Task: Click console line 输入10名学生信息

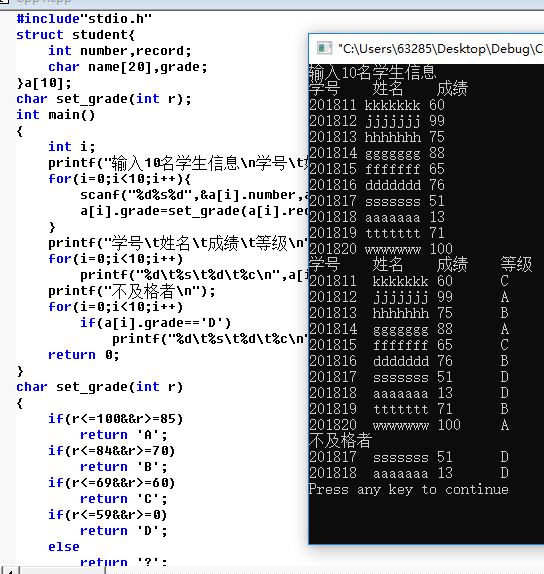Action: pos(373,72)
